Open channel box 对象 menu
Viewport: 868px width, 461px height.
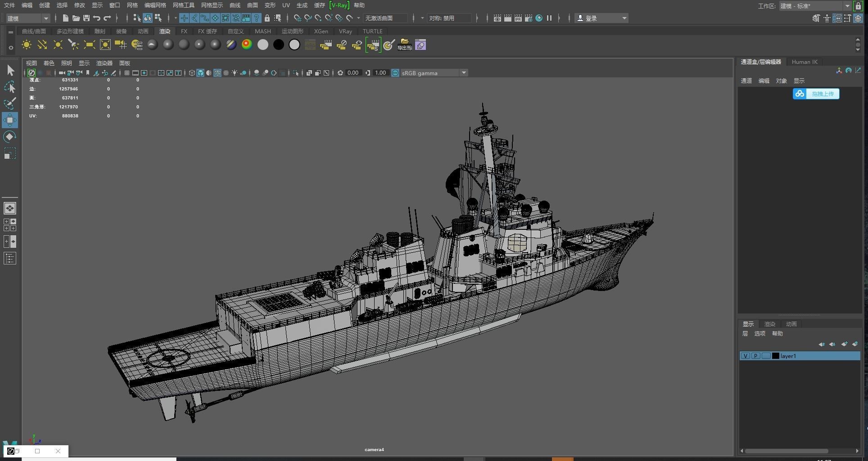[782, 81]
